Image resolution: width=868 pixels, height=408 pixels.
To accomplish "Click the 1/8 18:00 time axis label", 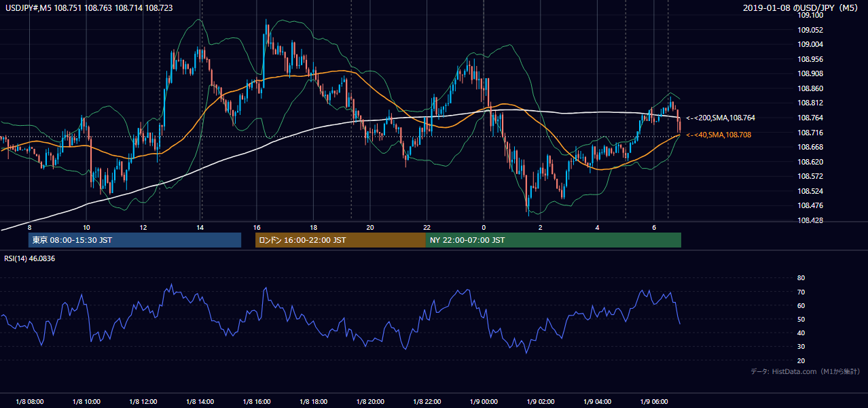I will click(313, 401).
